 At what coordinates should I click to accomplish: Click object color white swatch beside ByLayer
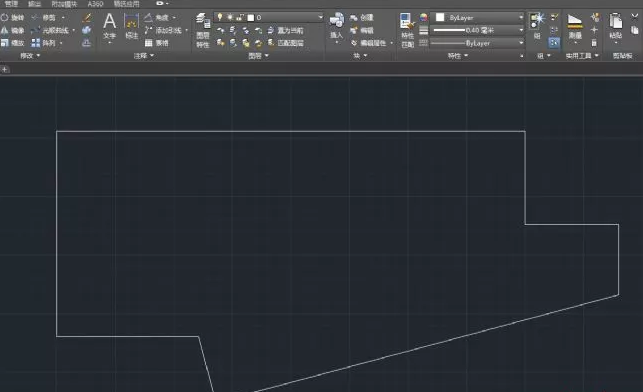coord(440,17)
